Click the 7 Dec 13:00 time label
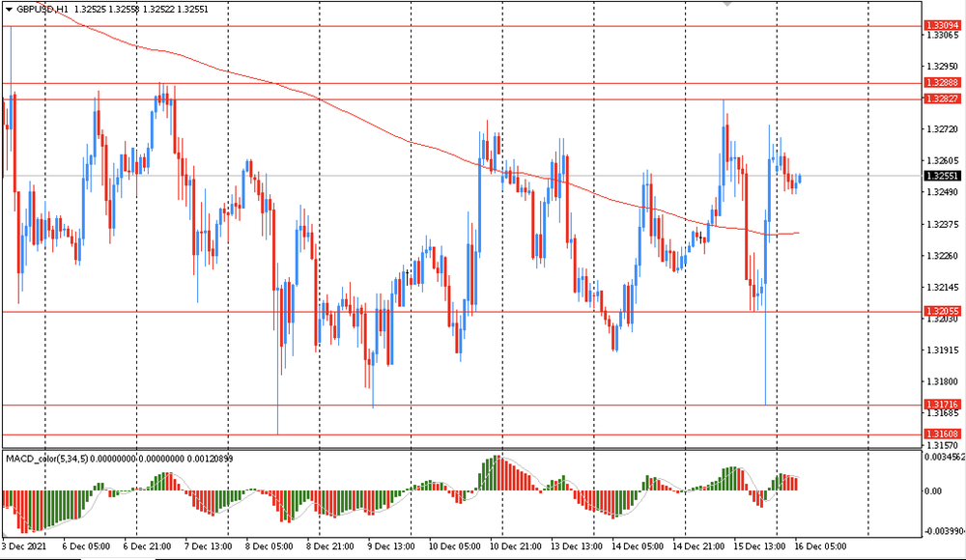This screenshot has height=560, width=966. (x=209, y=546)
